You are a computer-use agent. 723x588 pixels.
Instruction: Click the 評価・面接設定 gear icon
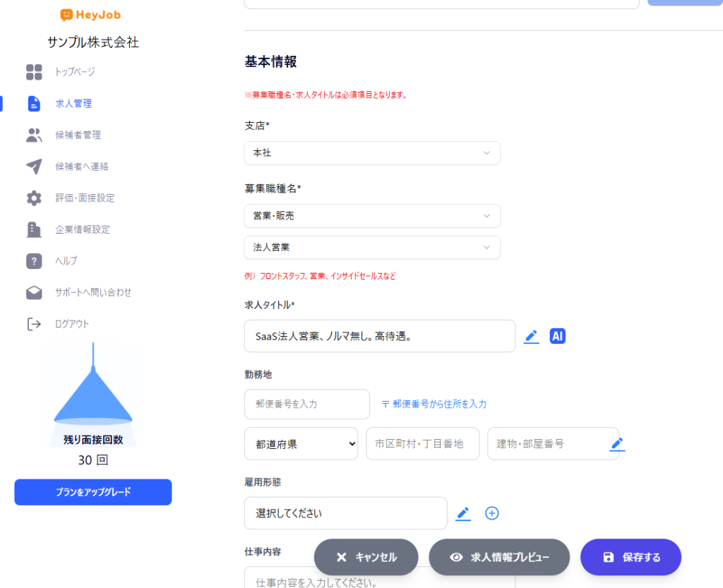pyautogui.click(x=34, y=198)
